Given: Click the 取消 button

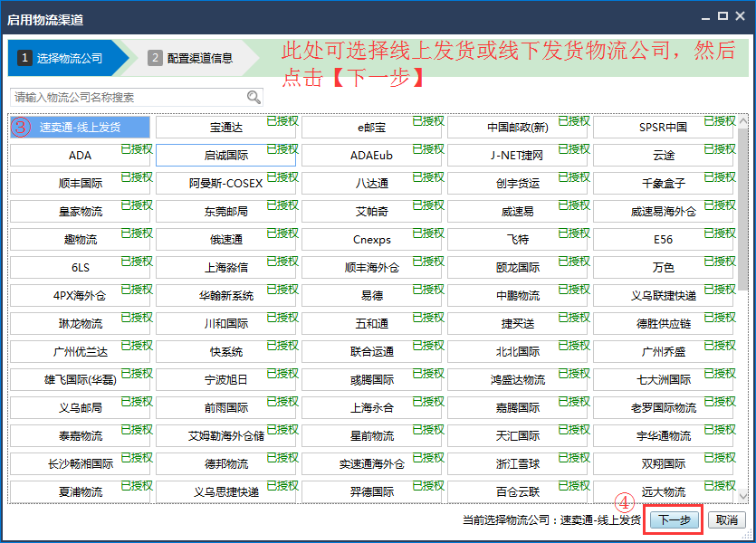Looking at the screenshot, I should coord(727,519).
